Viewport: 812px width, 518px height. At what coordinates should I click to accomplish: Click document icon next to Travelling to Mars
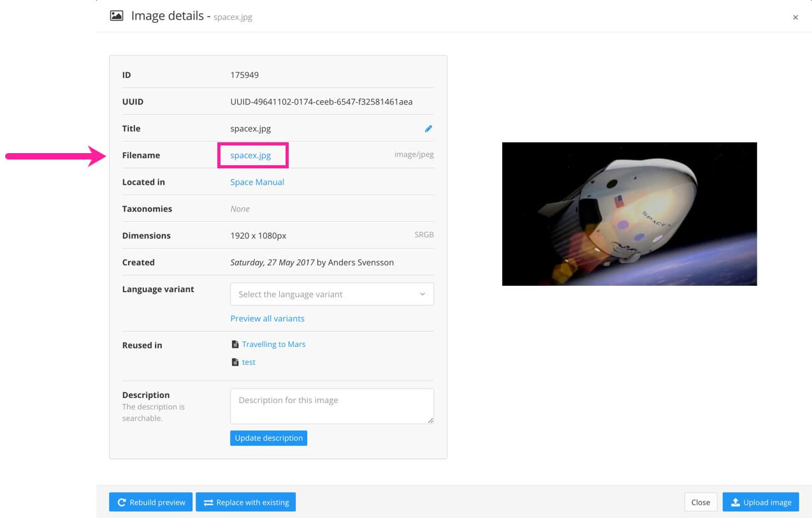point(235,344)
